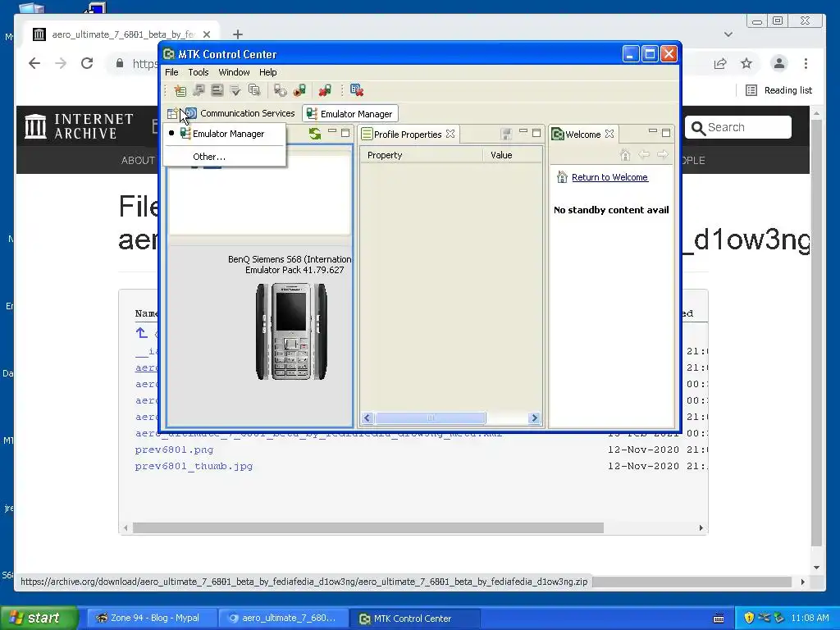
Task: Click the back arrow in Welcome panel
Action: click(x=644, y=155)
